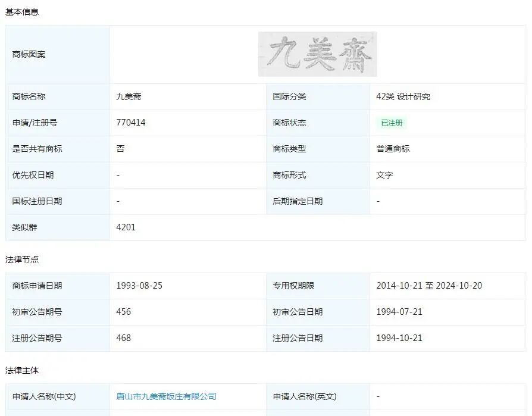Image resolution: width=532 pixels, height=416 pixels.
Task: Click the 商标类型 label
Action: 289,149
